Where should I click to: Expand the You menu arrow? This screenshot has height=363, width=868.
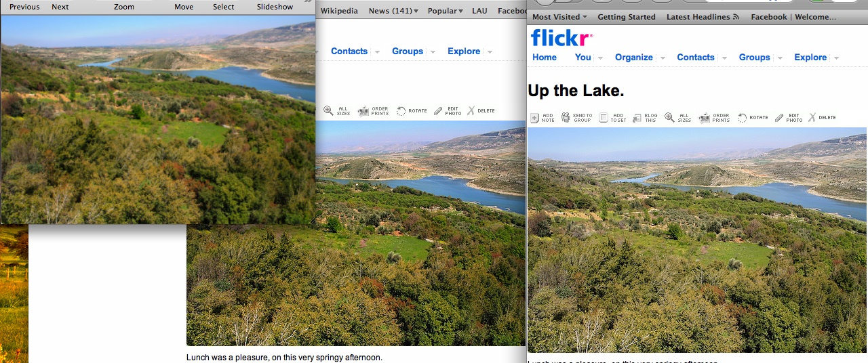pos(600,58)
